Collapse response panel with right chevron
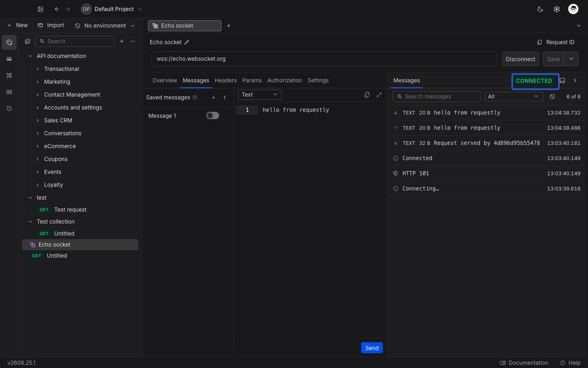The width and height of the screenshot is (588, 368). (x=575, y=80)
